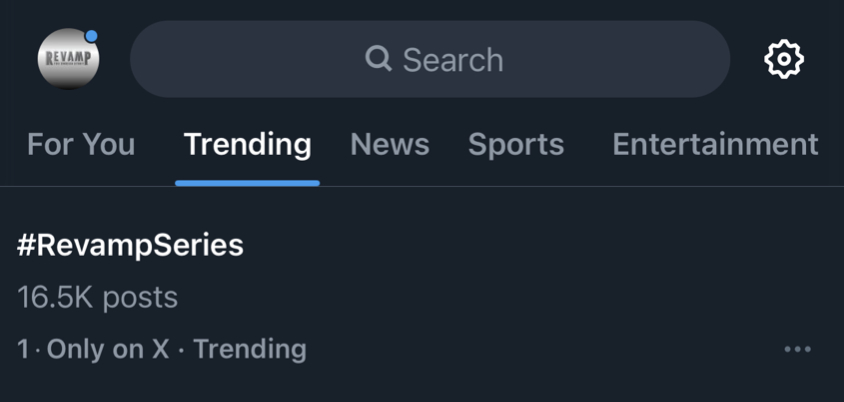Go to the News tab
This screenshot has height=402, width=844.
tap(390, 144)
